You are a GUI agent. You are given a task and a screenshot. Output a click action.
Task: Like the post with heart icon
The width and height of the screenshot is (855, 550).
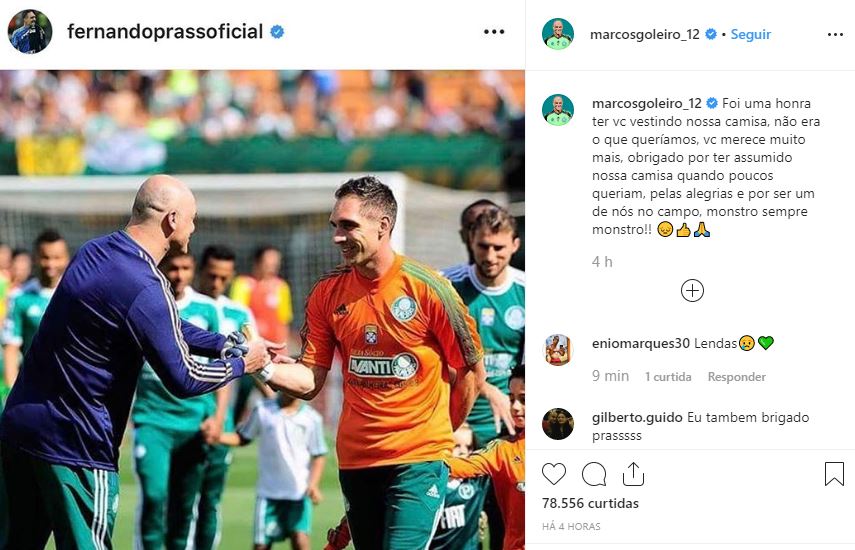[x=553, y=474]
